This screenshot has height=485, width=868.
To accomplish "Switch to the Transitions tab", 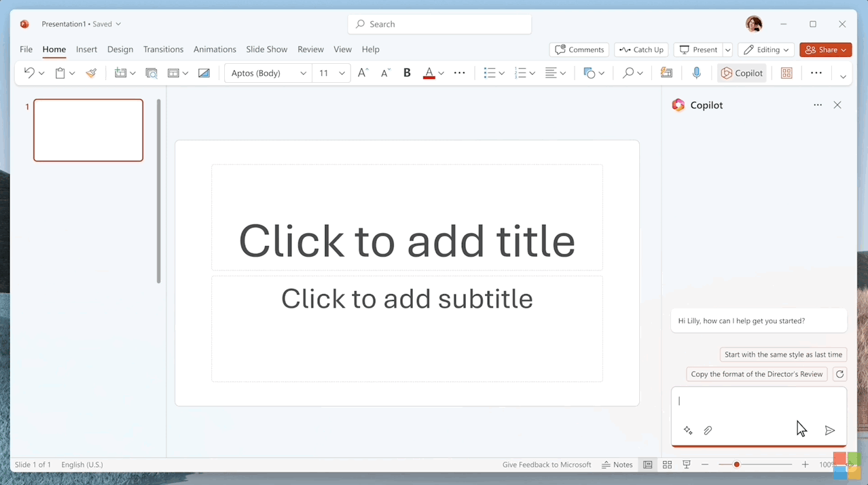I will click(163, 50).
